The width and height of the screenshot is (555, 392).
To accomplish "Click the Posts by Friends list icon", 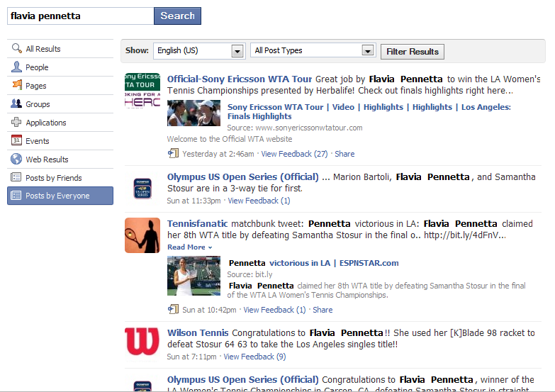I will [x=16, y=177].
